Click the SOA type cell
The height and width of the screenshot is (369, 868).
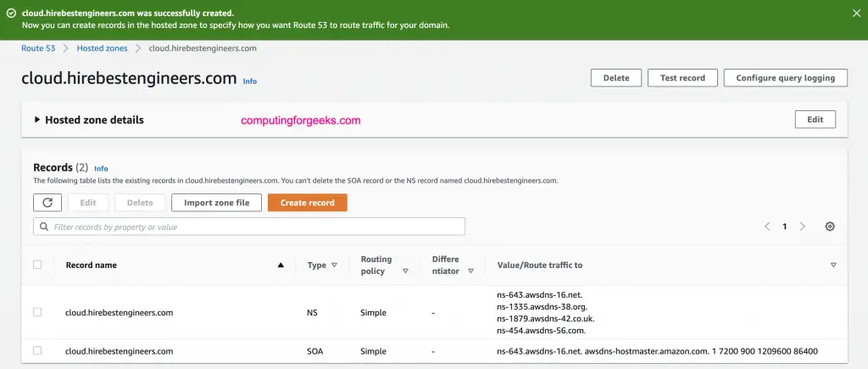point(315,351)
